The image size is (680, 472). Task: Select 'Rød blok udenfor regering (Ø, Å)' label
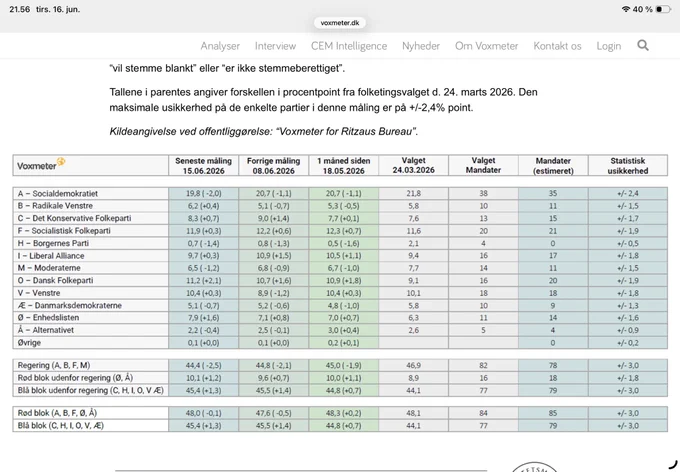[x=75, y=378]
